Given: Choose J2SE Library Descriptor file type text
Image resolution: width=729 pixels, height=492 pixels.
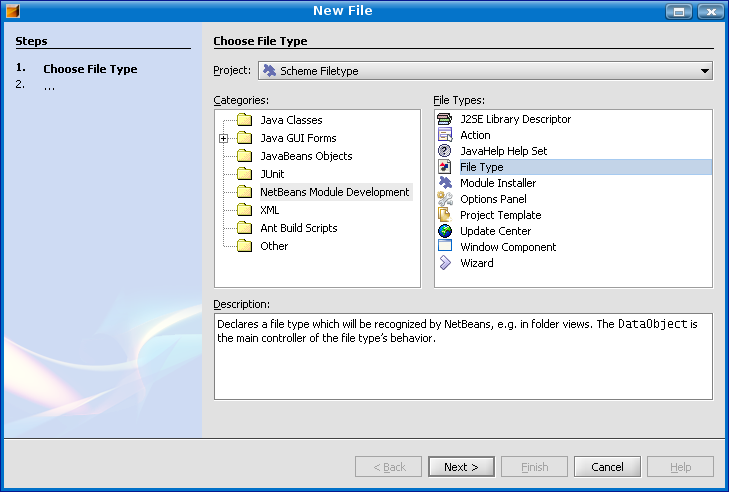Looking at the screenshot, I should coord(515,119).
